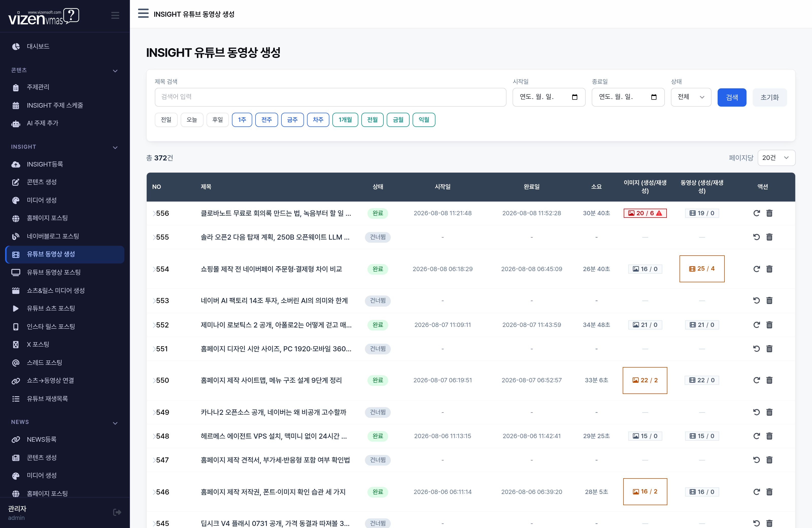Screen dimensions: 812x528
Task: Apply the 1주 date range filter
Action: (242, 120)
